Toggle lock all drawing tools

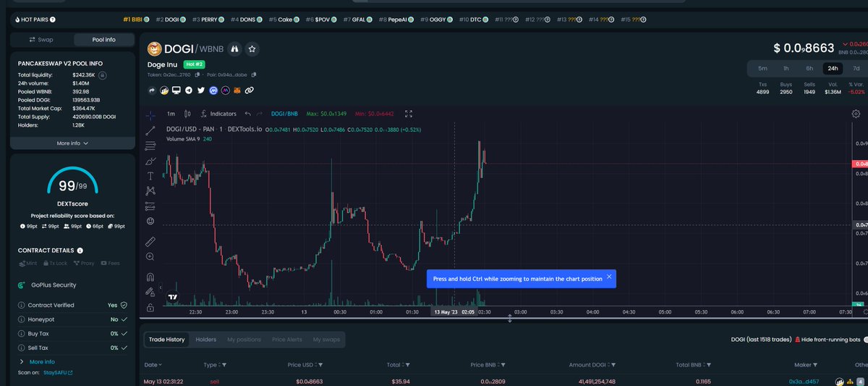(x=150, y=307)
